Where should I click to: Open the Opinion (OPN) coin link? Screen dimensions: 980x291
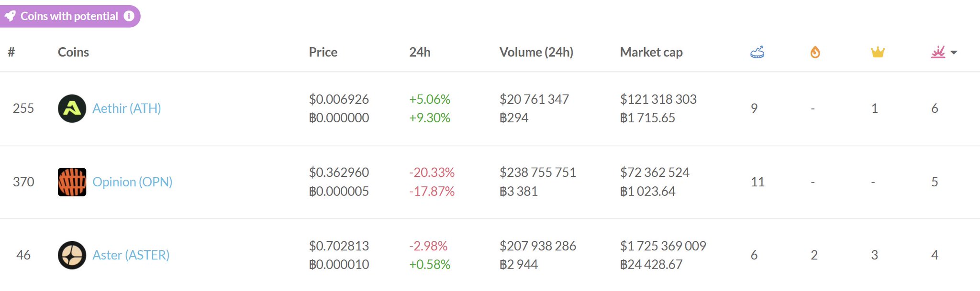132,182
